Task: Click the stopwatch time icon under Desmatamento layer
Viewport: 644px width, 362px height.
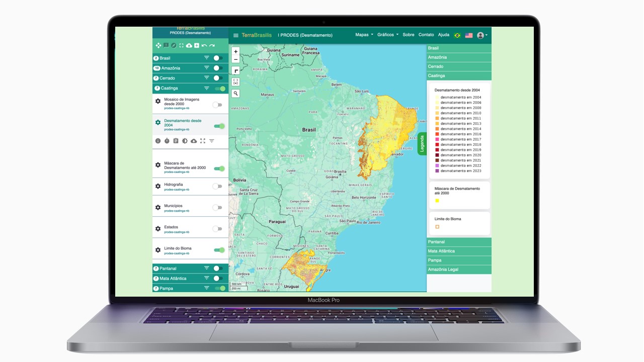Action: point(167,141)
